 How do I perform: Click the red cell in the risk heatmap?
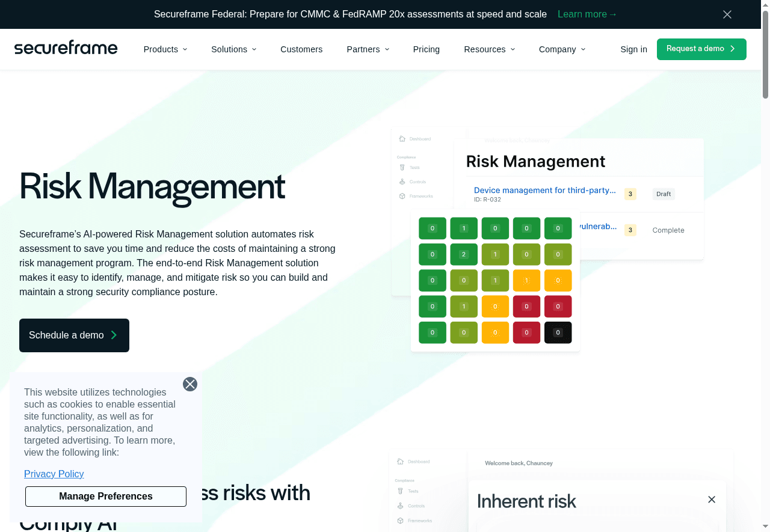[x=526, y=307]
